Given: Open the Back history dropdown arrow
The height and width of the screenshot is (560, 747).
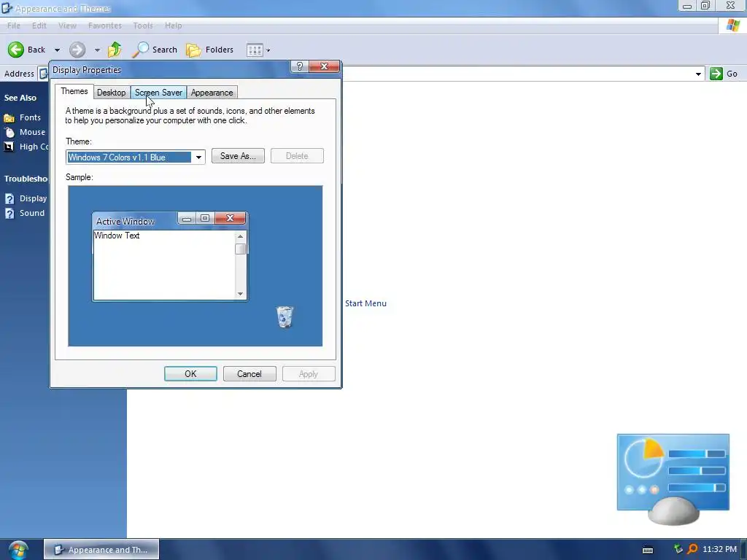Looking at the screenshot, I should coord(57,50).
